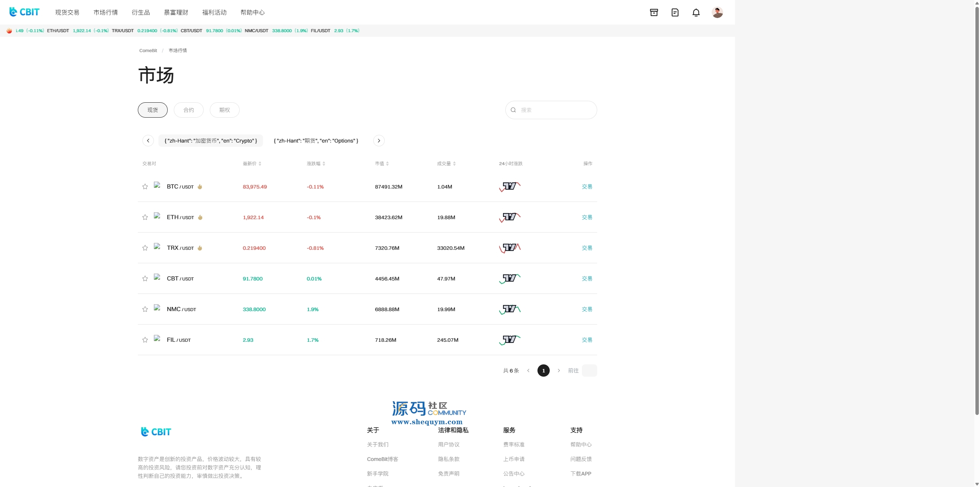Sort by 最新价 column arrows

coord(260,164)
